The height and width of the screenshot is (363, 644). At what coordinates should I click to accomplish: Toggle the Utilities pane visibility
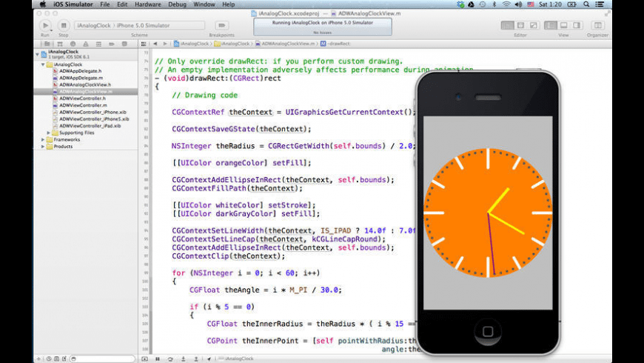point(577,25)
